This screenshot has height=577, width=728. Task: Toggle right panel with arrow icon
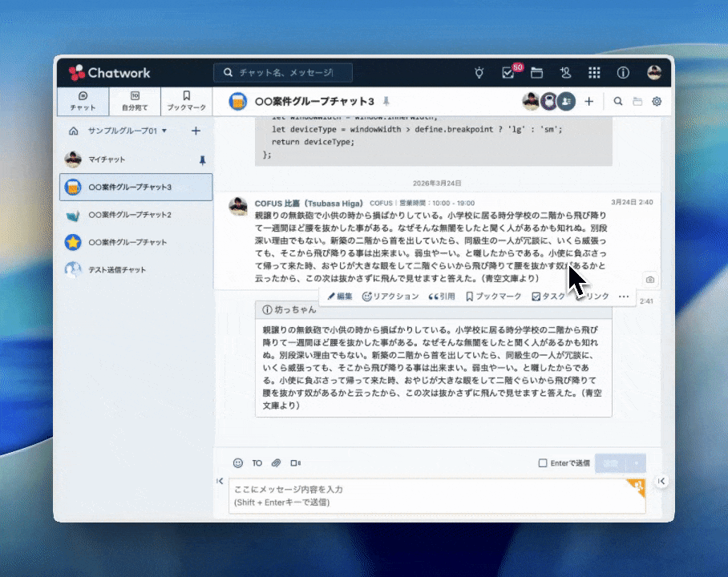pos(661,481)
